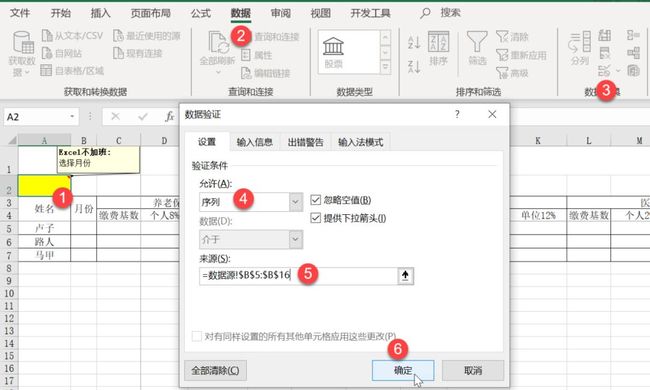
Task: Select the yellow cell A2
Action: (x=44, y=185)
